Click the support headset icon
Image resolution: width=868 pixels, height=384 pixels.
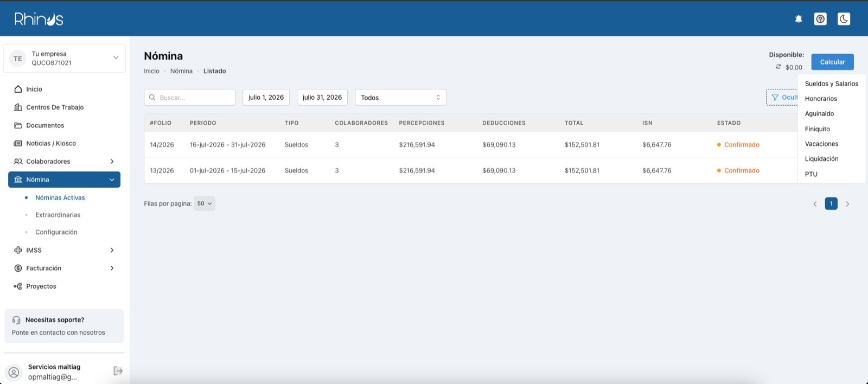(16, 320)
